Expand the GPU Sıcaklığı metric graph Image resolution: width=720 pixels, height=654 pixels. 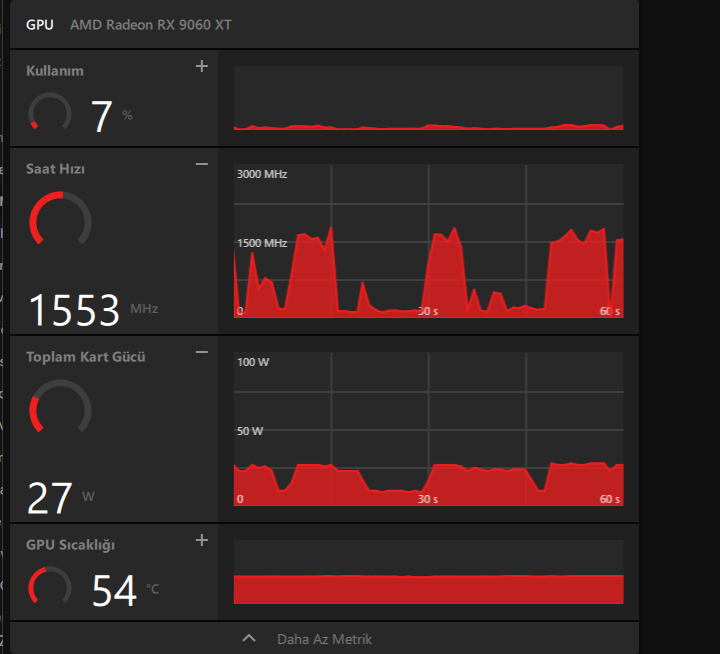pyautogui.click(x=202, y=540)
